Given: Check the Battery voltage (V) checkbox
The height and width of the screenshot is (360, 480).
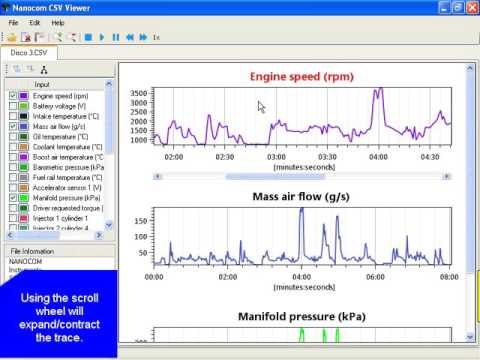Looking at the screenshot, I should click(x=13, y=106).
